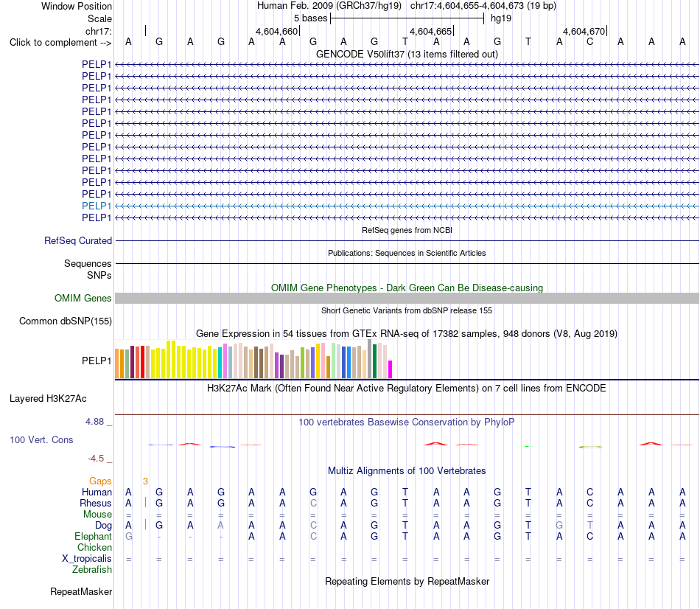Click the C base in the Human alignment row
Image resolution: width=700 pixels, height=609 pixels.
point(589,492)
